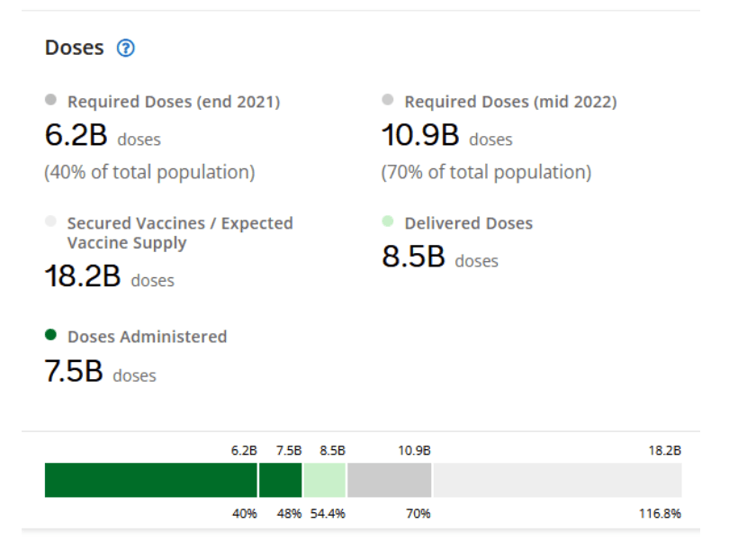
Task: Click the Required Doses (end 2021) gray dot
Action: [x=50, y=100]
